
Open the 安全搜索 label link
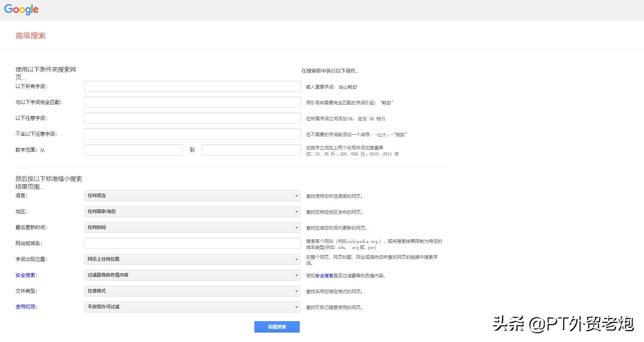[x=26, y=275]
